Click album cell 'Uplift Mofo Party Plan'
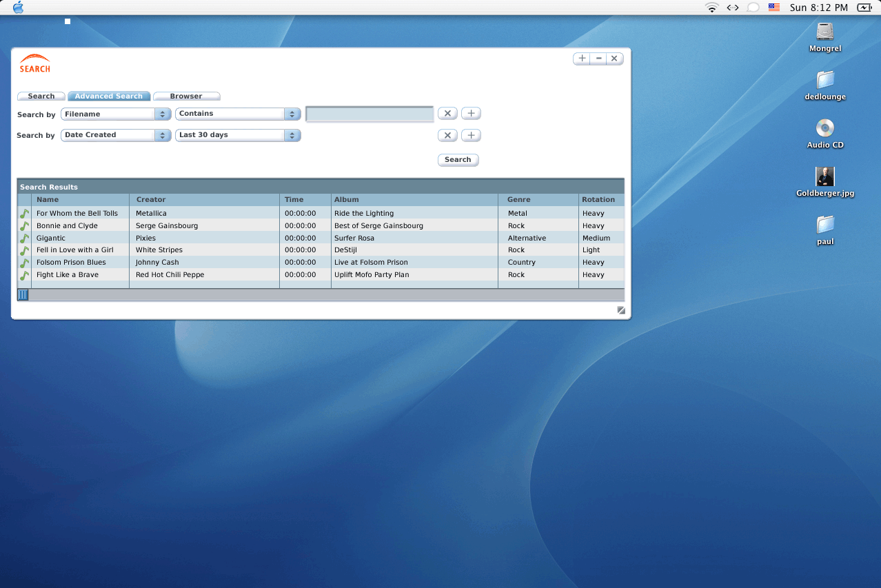 [372, 275]
